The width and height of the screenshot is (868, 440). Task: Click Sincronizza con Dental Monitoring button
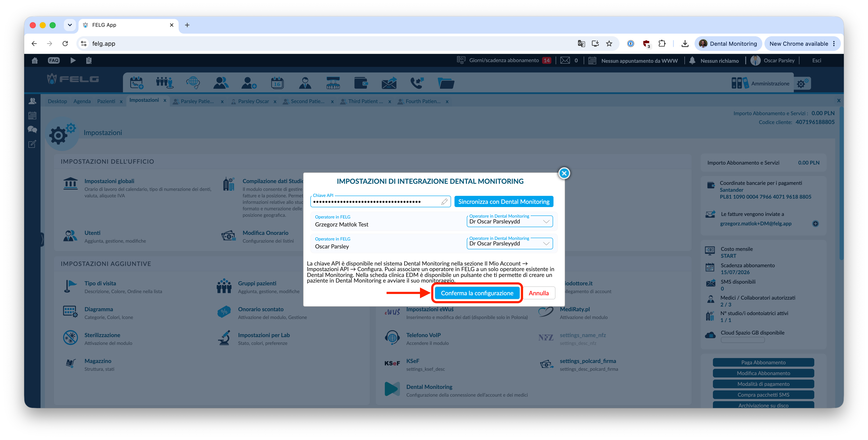(503, 201)
